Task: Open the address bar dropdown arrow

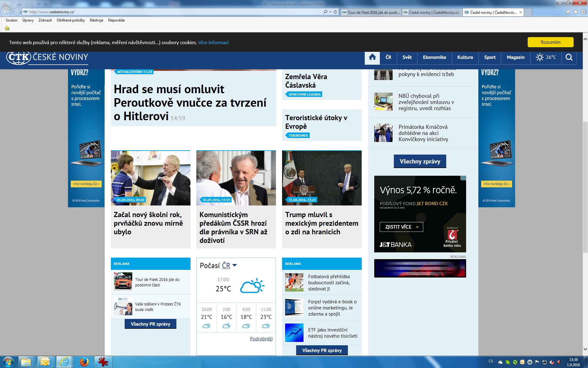Action: tap(330, 12)
